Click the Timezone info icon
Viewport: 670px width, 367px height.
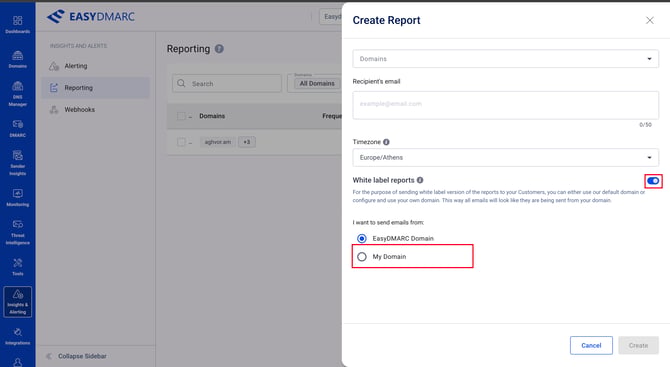tap(386, 142)
